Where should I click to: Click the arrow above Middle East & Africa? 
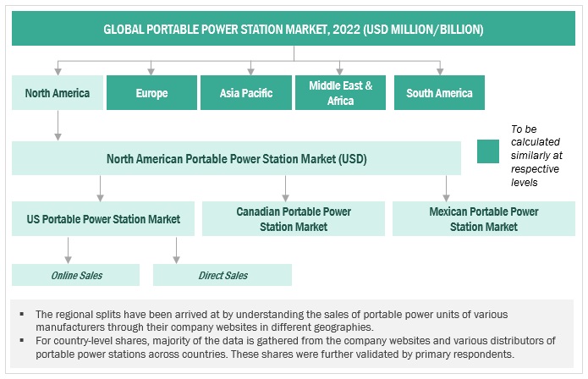(x=340, y=68)
